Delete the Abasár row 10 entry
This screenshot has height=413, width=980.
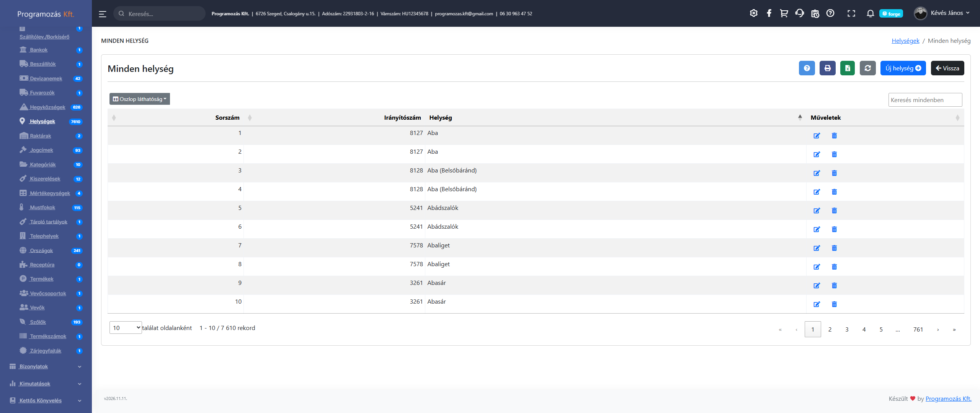[834, 304]
